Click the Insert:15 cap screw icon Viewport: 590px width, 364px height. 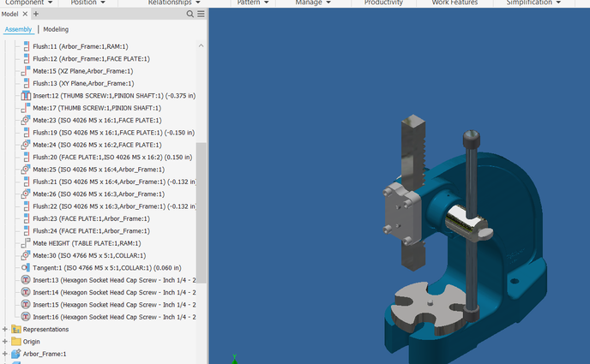[26, 305]
